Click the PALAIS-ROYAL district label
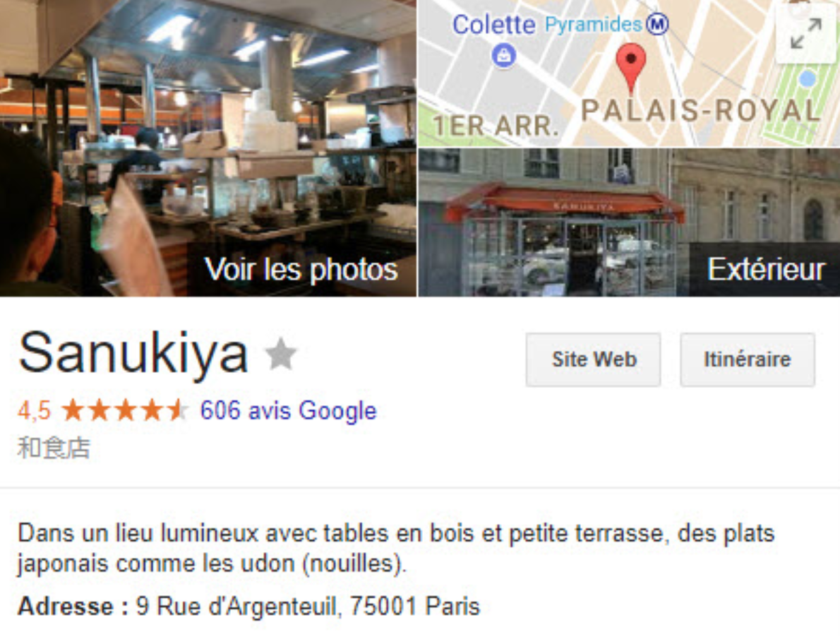Image resolution: width=840 pixels, height=637 pixels. [x=701, y=110]
